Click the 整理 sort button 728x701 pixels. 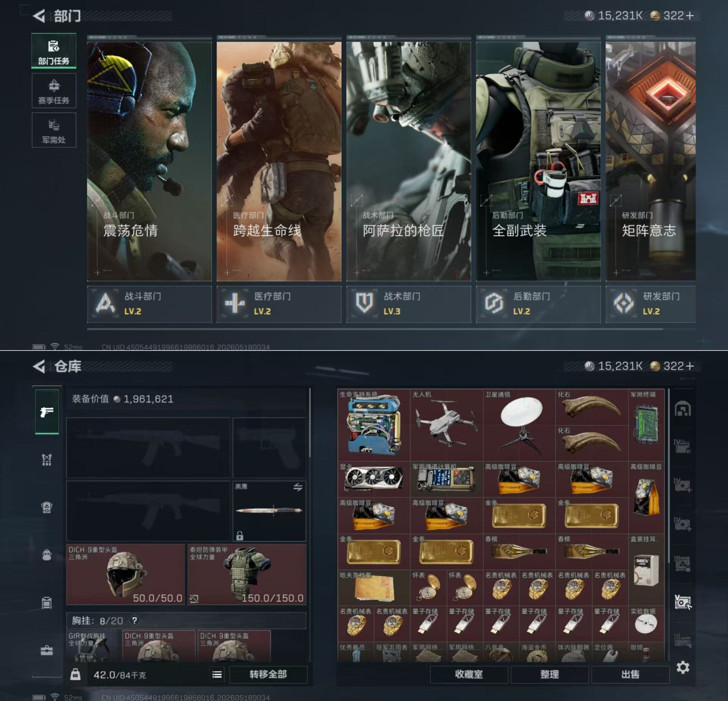[549, 674]
